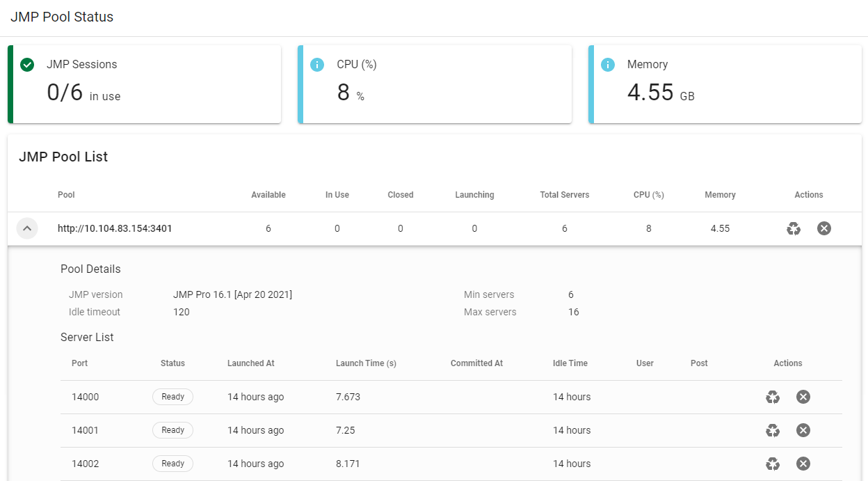Screen dimensions: 868x481
Task: Close the server on port 14002
Action: tap(803, 464)
